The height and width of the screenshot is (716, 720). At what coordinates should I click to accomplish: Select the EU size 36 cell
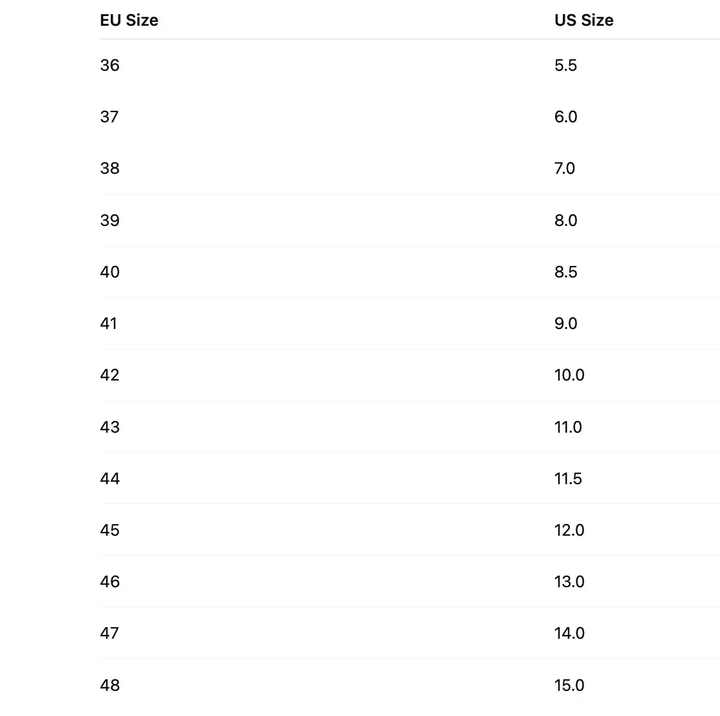[110, 65]
